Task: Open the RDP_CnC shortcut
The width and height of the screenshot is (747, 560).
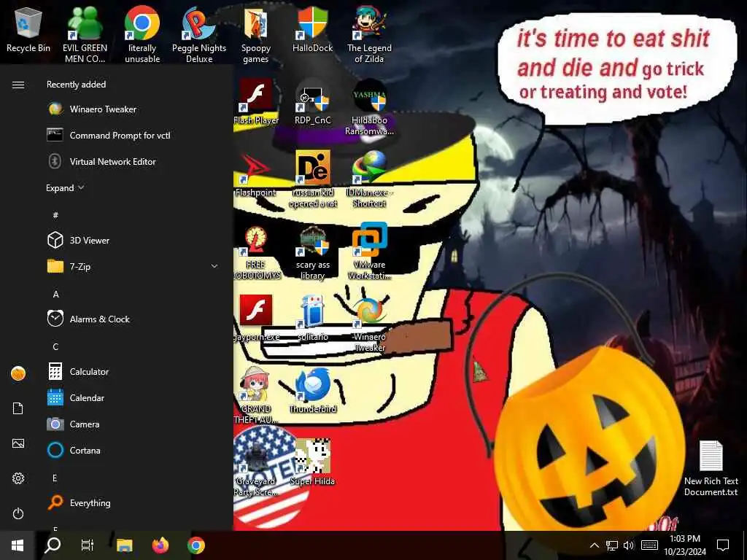Action: (x=312, y=102)
